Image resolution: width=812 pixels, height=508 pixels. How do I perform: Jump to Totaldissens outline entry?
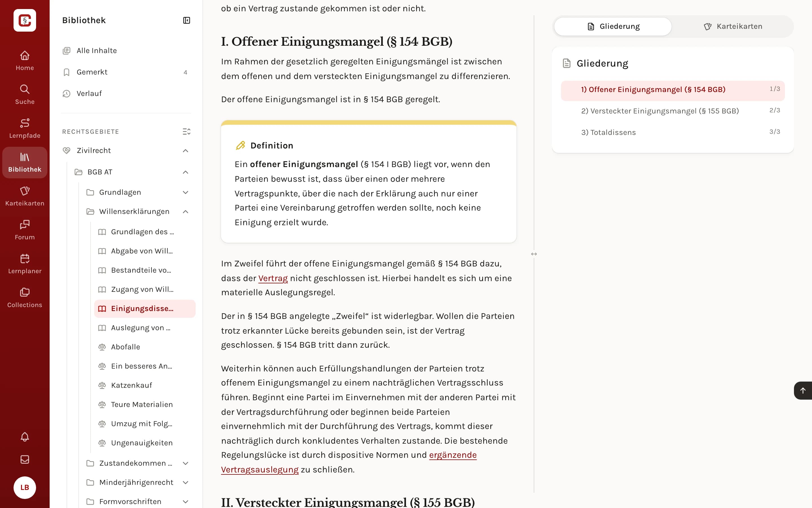(x=673, y=132)
